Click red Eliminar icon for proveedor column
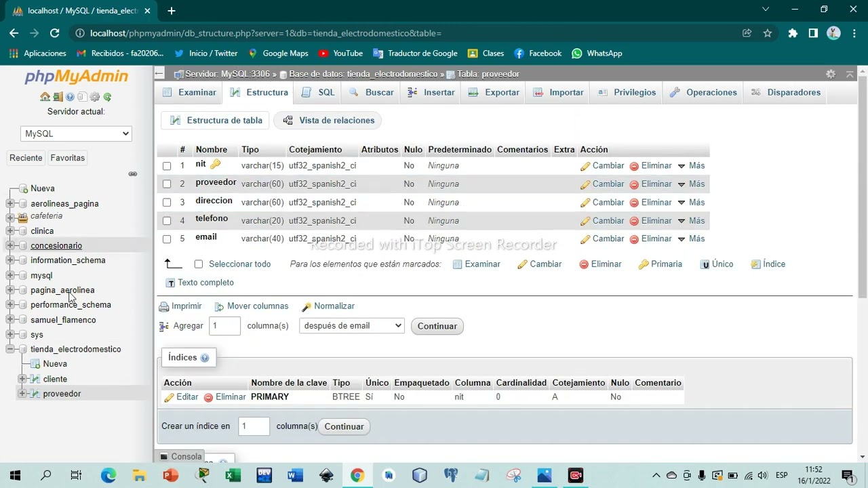 tap(634, 184)
